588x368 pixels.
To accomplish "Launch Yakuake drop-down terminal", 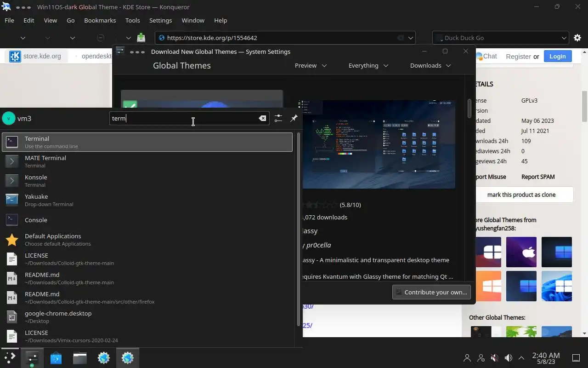I will coord(147,200).
